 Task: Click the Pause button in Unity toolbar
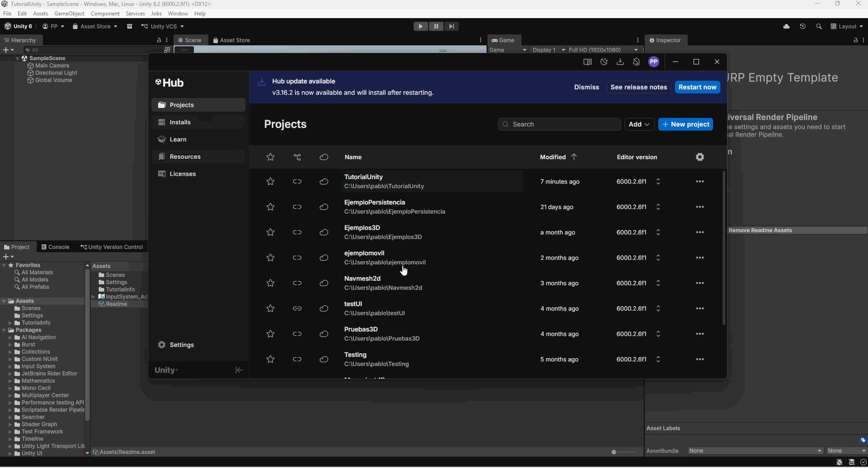point(436,26)
